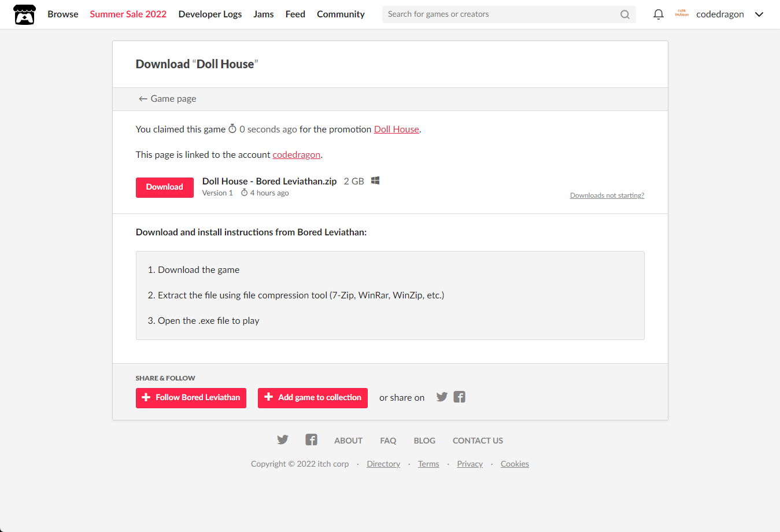Click the 'Version 1' label

(217, 193)
